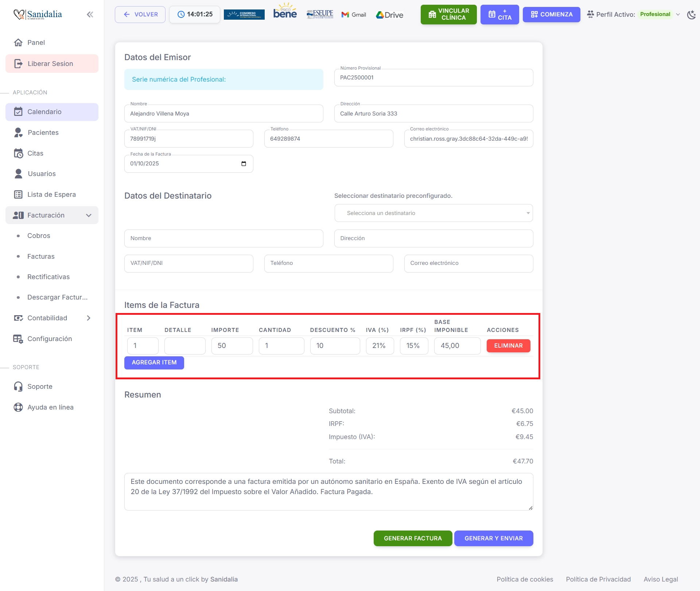Open invoice date calendar picker icon

[244, 164]
